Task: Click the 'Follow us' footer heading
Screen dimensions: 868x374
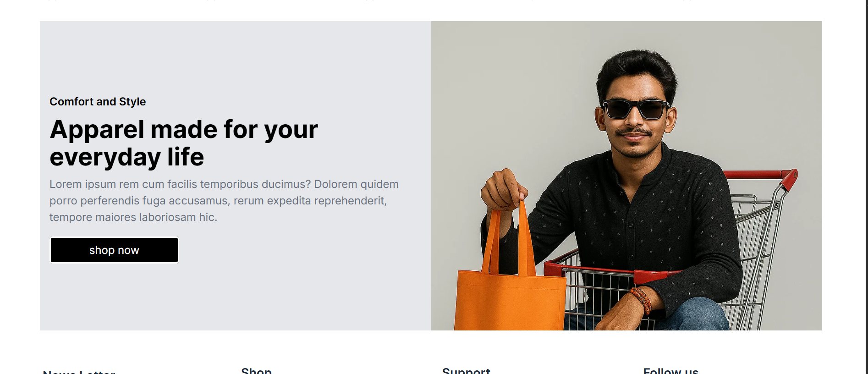Action: (671, 370)
